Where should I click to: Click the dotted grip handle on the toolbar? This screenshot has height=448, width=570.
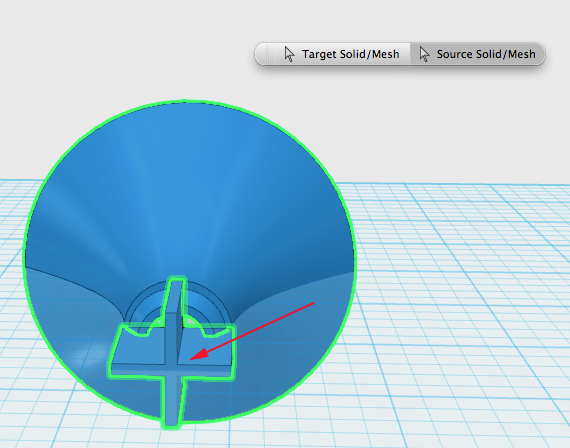pyautogui.click(x=267, y=54)
